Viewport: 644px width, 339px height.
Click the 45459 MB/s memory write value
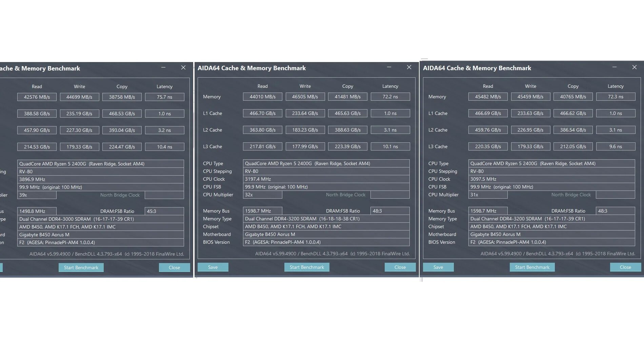(x=530, y=97)
